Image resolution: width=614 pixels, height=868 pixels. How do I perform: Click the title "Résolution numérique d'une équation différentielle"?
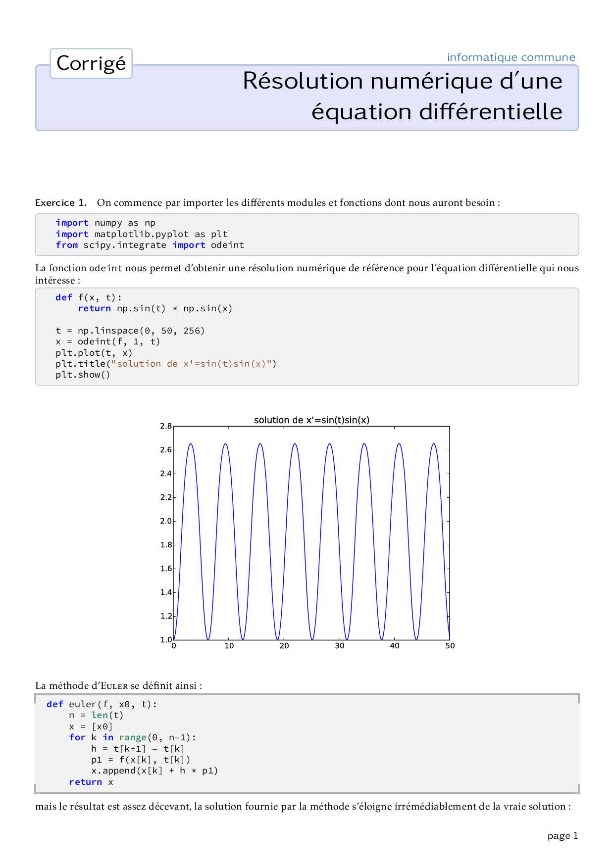[x=402, y=96]
